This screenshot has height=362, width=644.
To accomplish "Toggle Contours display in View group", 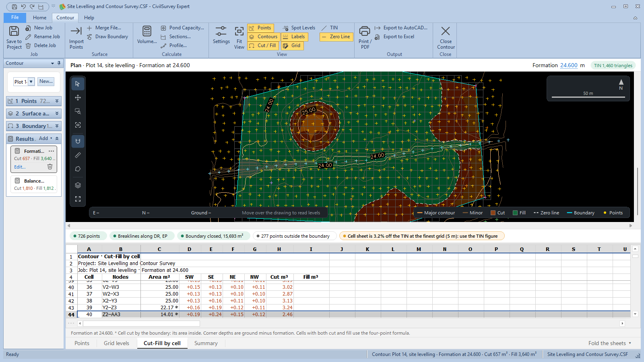I will [x=263, y=37].
